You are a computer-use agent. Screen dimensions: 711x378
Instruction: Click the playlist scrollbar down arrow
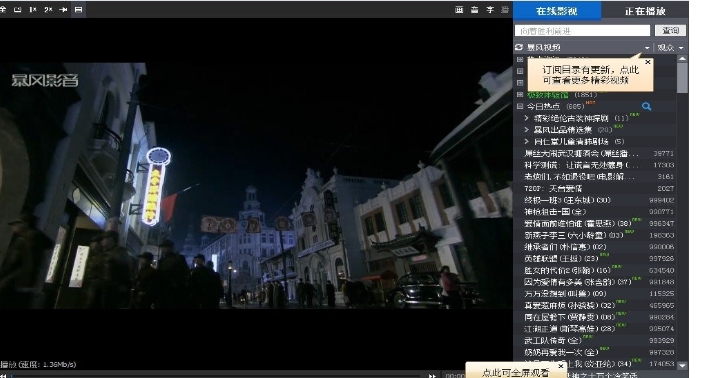(682, 365)
